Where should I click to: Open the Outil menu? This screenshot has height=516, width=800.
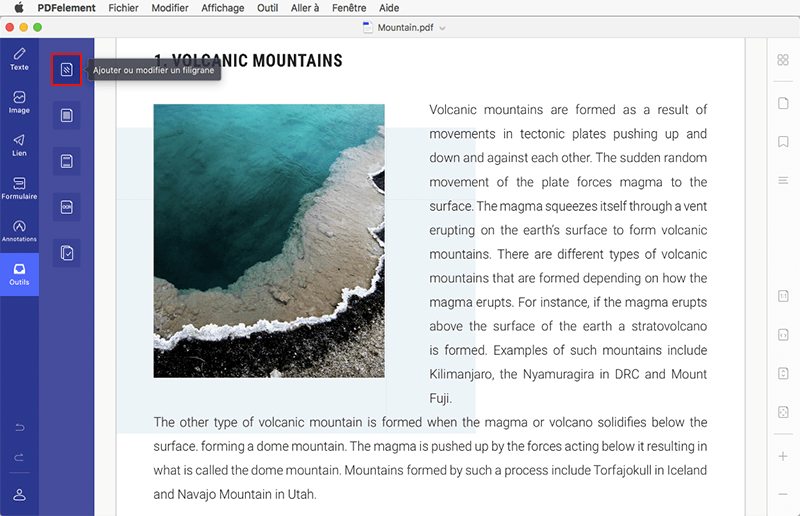[x=267, y=8]
